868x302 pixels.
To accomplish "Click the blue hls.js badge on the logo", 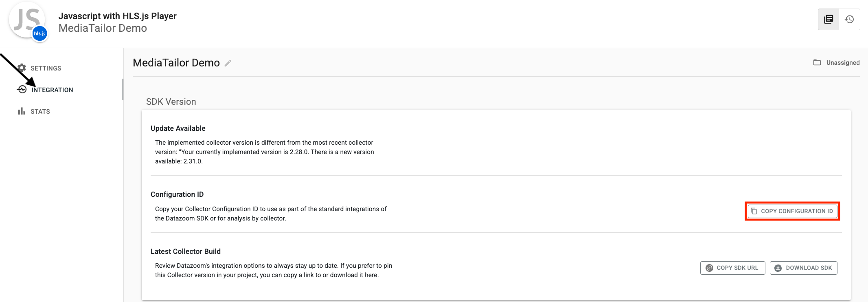I will (x=39, y=33).
